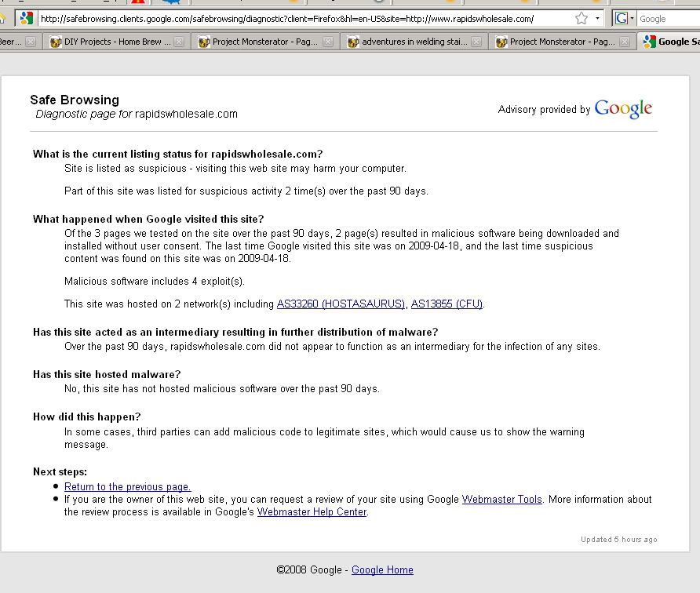Click 'How did this happen?' heading

click(86, 417)
